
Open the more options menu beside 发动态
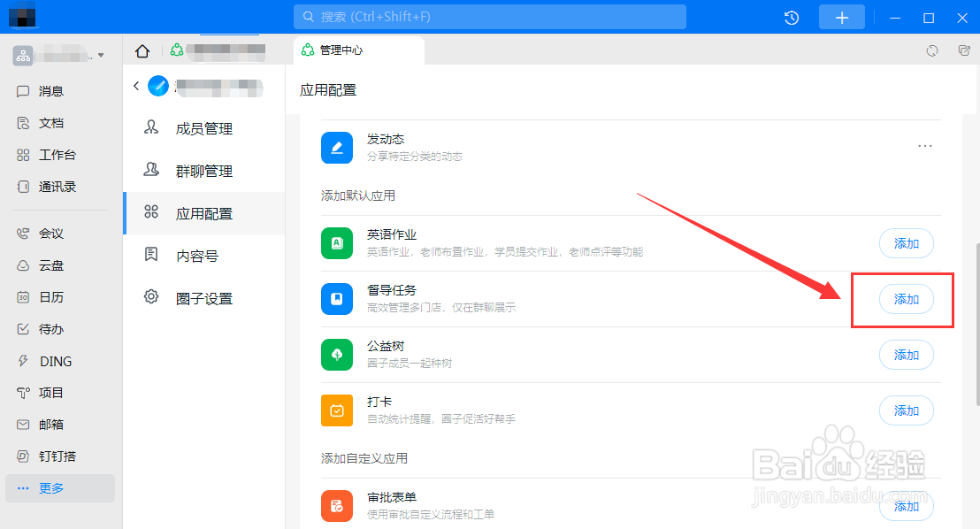[x=925, y=146]
